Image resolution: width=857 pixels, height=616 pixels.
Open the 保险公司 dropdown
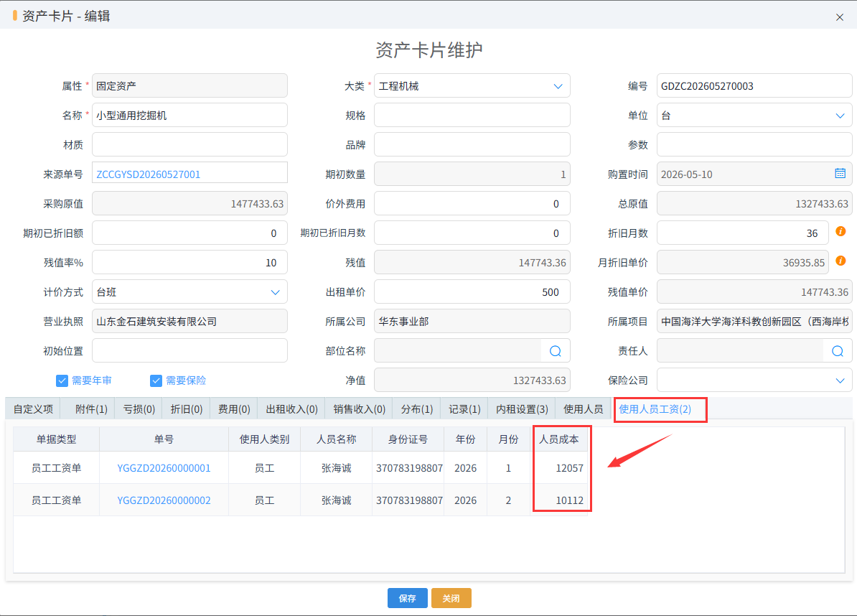pyautogui.click(x=840, y=381)
